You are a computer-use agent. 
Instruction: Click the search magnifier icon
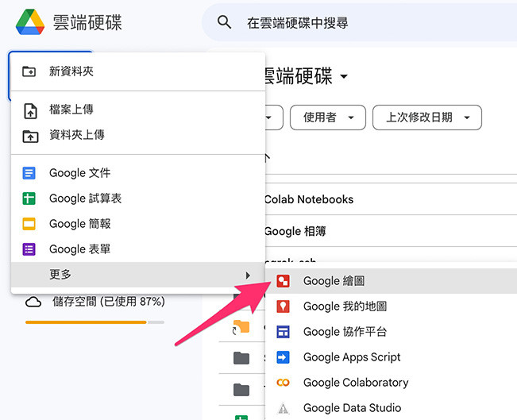[224, 22]
